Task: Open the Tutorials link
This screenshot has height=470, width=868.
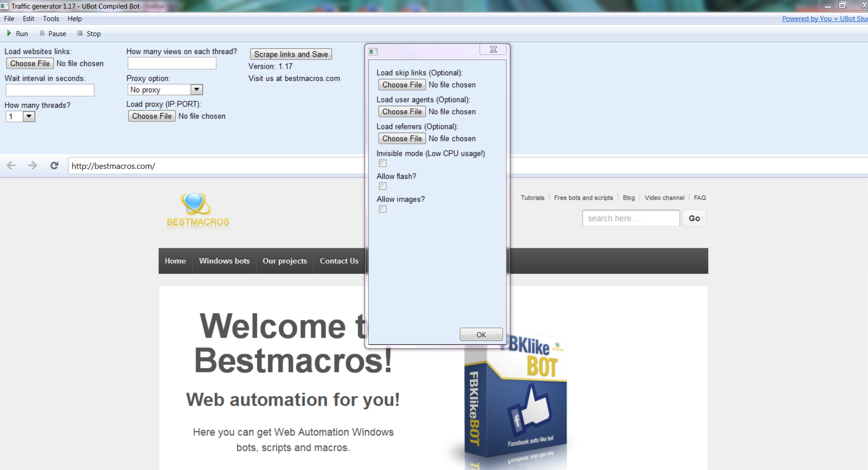Action: [532, 198]
